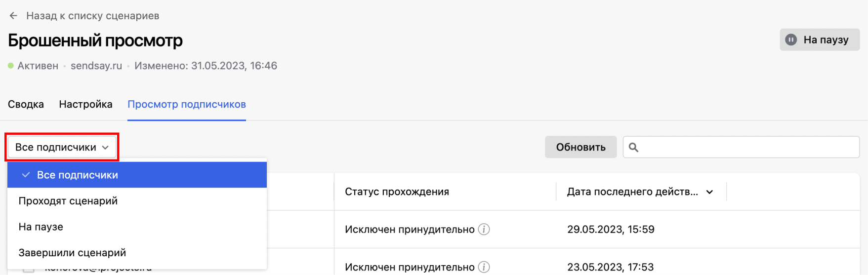Select the "Просмотр подписчиков" tab
The height and width of the screenshot is (275, 868).
(187, 104)
